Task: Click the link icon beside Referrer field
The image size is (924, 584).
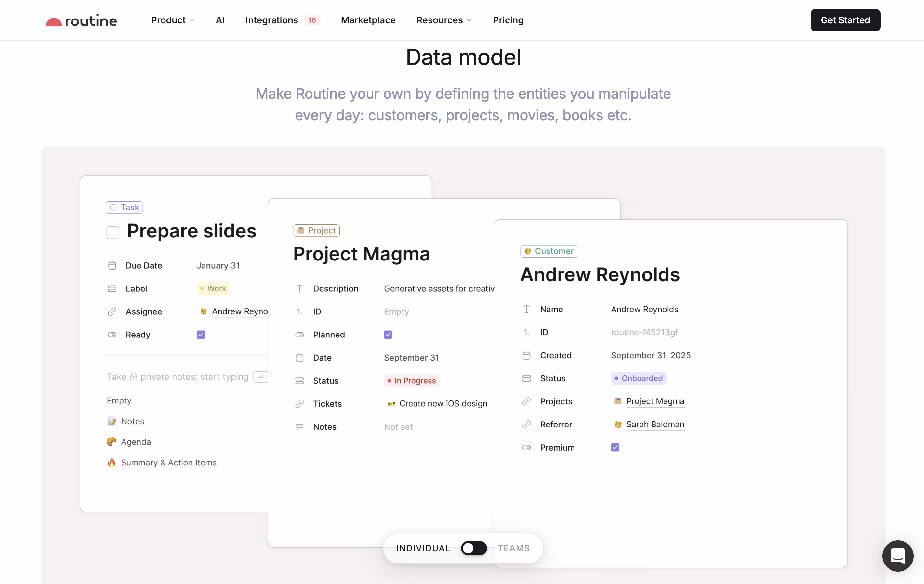Action: [x=526, y=424]
